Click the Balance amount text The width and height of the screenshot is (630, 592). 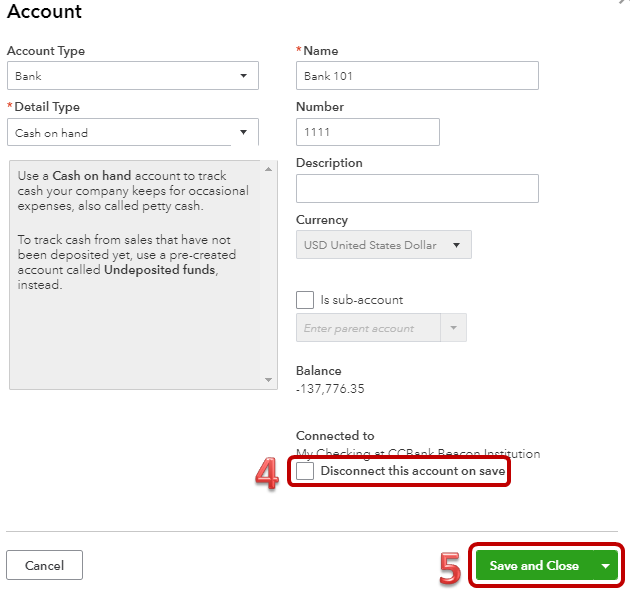pos(330,389)
